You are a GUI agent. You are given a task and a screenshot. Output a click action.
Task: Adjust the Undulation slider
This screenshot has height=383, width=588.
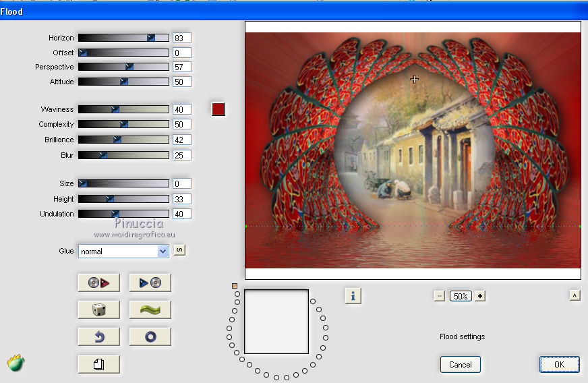pos(123,214)
